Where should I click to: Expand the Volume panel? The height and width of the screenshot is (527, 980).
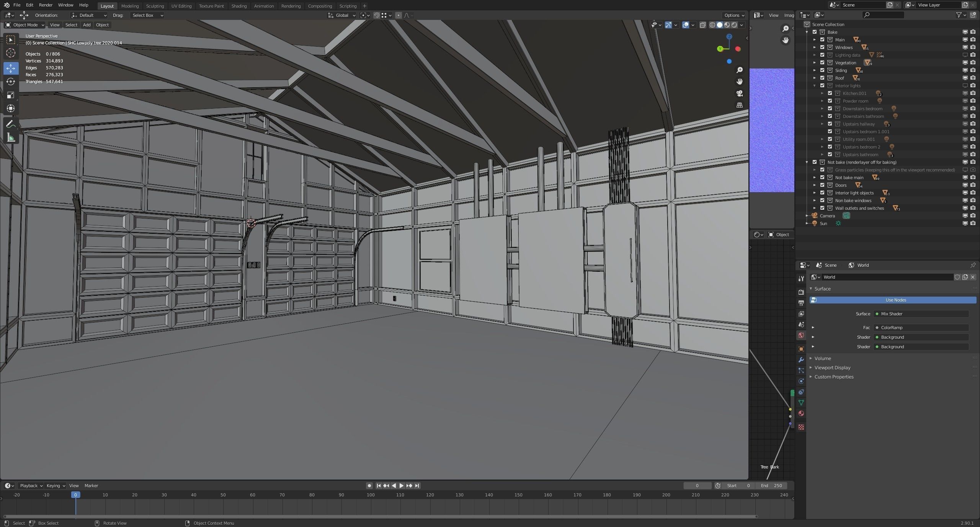tap(822, 359)
